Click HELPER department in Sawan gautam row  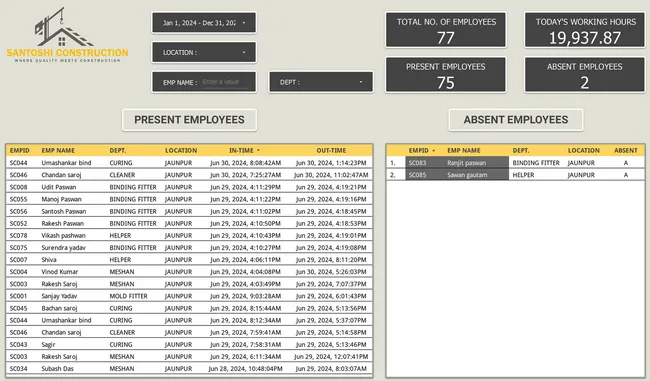point(523,175)
